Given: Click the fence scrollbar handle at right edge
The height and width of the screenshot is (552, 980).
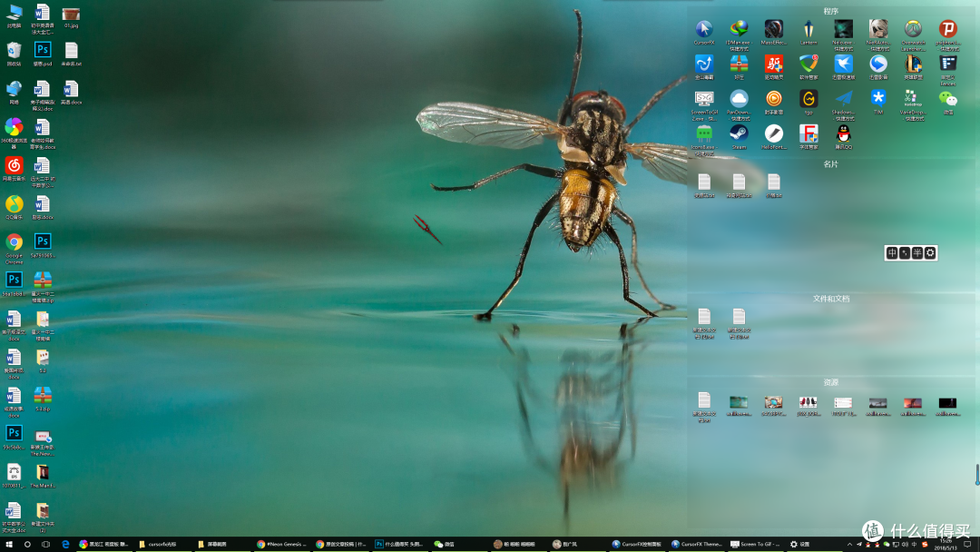Looking at the screenshot, I should click(x=977, y=474).
